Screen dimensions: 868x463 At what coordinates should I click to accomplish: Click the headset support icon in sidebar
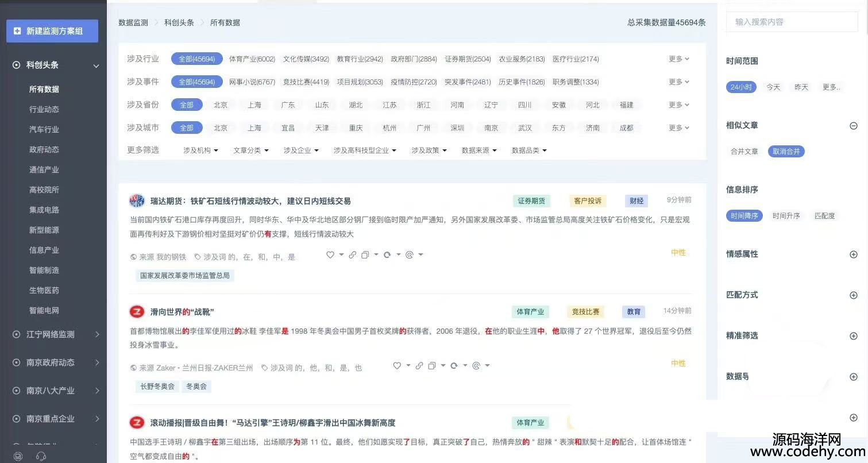click(x=41, y=456)
